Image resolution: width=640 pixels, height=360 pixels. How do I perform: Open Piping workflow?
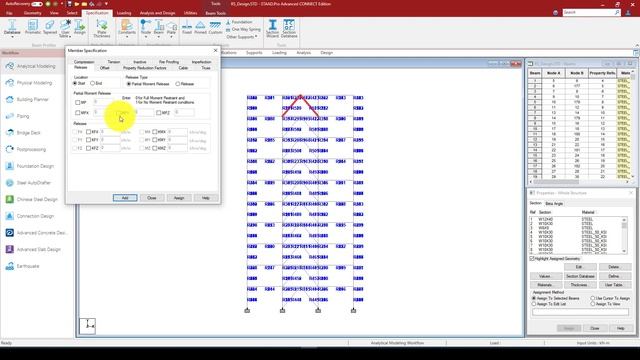point(23,116)
